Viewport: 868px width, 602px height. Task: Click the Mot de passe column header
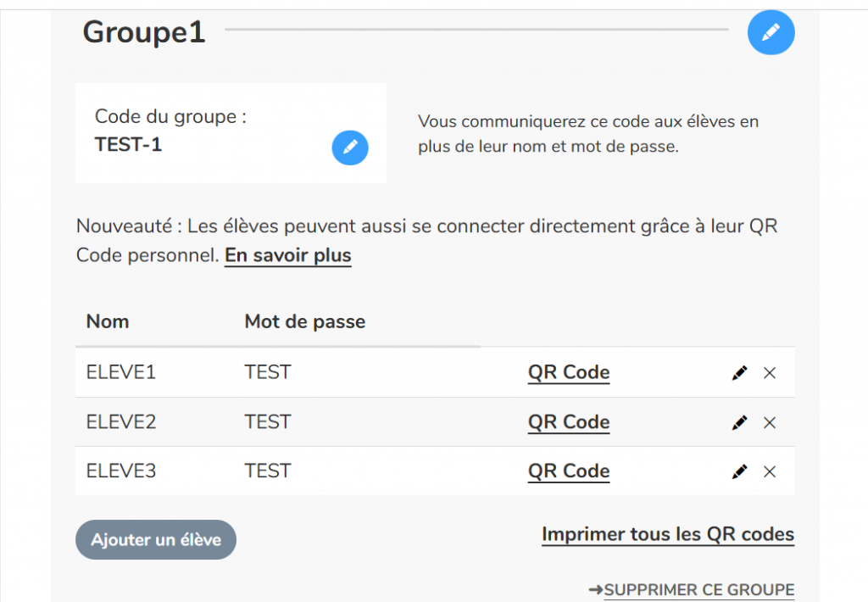point(304,321)
